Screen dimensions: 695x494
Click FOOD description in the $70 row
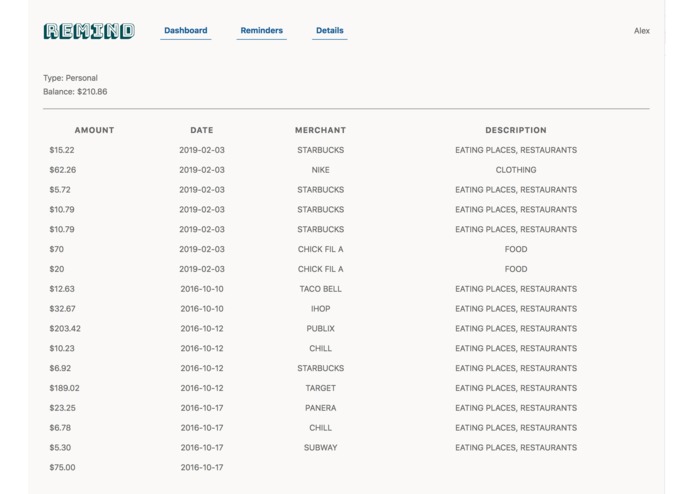click(516, 249)
